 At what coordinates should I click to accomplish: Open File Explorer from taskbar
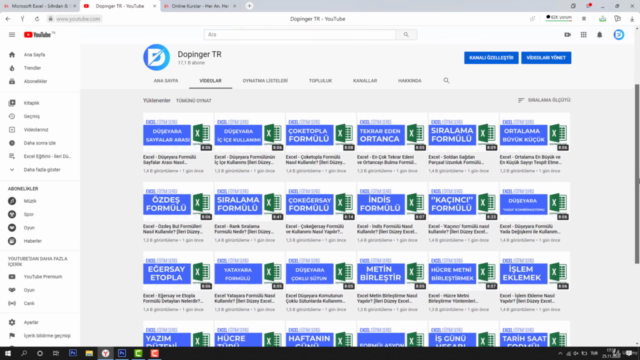point(89,353)
